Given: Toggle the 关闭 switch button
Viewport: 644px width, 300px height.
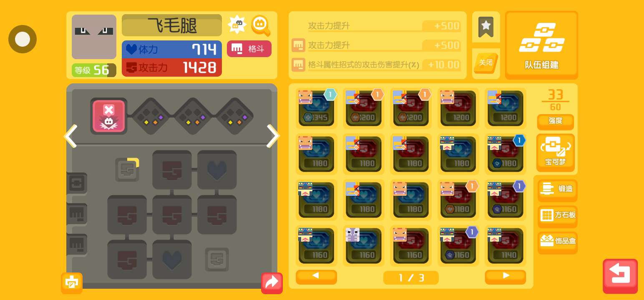Looking at the screenshot, I should pos(486,63).
